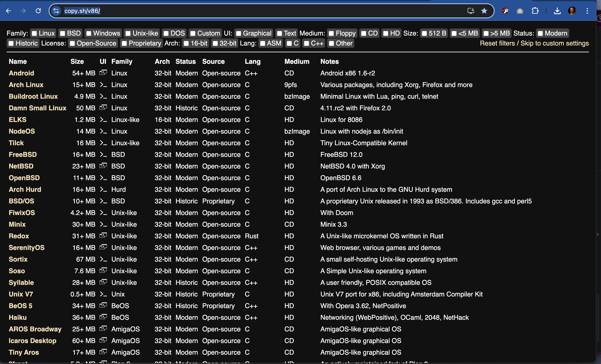Select the Haiku operating system row
This screenshot has width=601, height=364.
pos(18,317)
